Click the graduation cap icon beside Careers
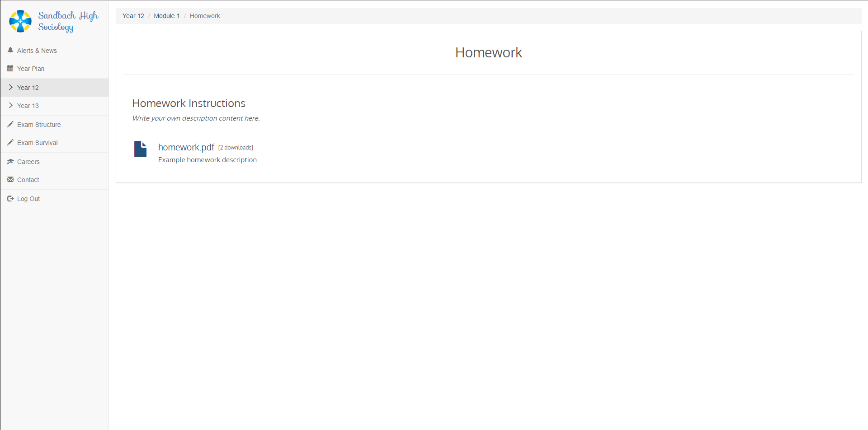This screenshot has width=868, height=430. (x=10, y=162)
